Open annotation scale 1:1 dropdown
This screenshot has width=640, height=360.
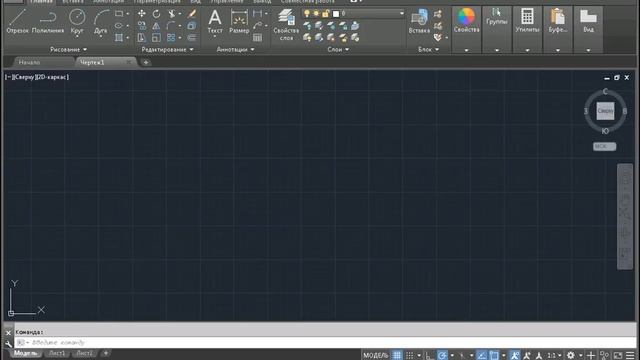coord(554,356)
